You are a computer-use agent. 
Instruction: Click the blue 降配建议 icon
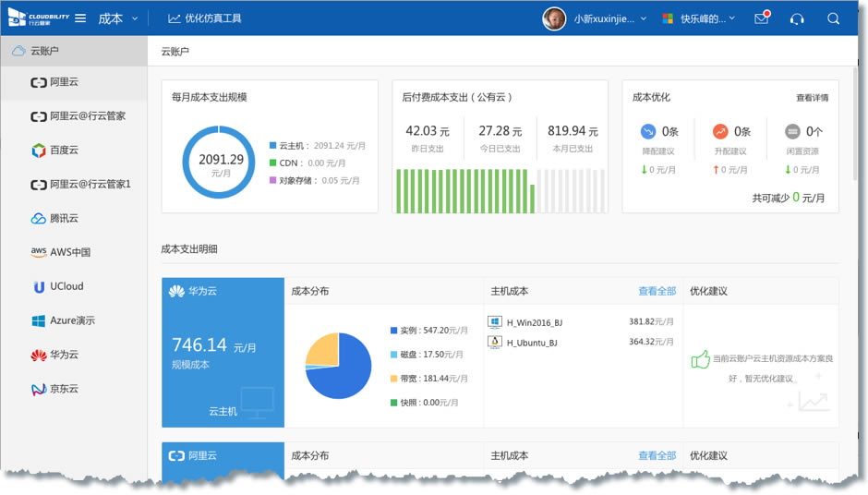click(x=647, y=131)
